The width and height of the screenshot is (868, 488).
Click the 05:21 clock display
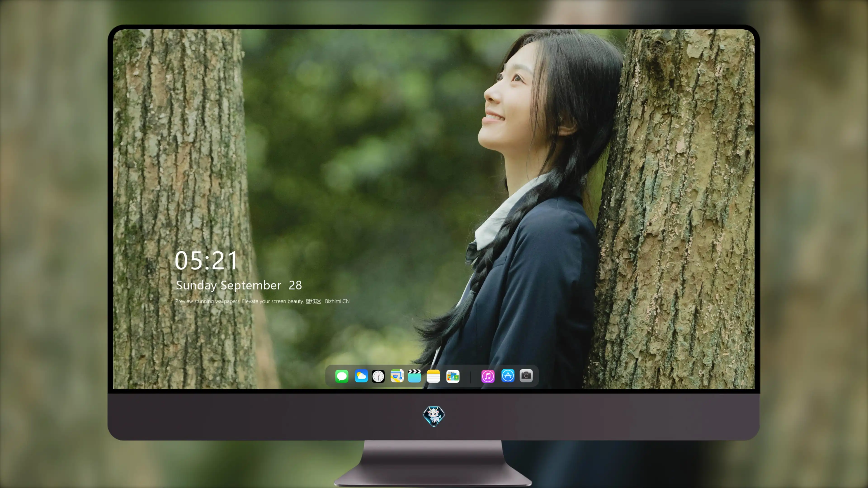click(x=206, y=261)
